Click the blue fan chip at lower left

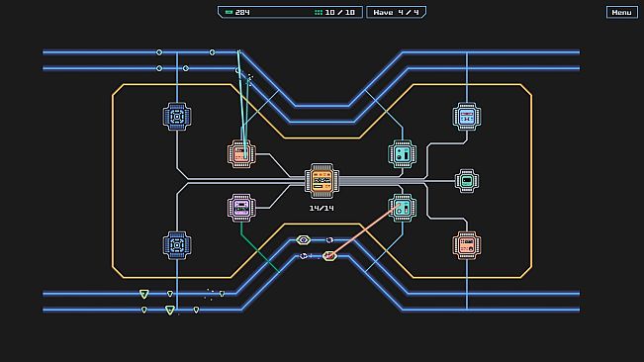pos(177,245)
